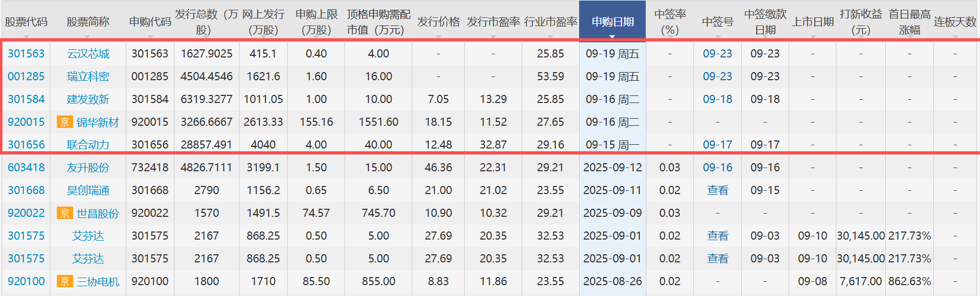Sort by the 中签率(%) column header
Screen dimensions: 980x296
(x=670, y=22)
